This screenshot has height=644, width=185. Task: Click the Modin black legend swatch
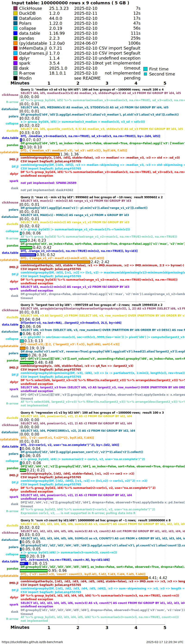pyautogui.click(x=15, y=78)
